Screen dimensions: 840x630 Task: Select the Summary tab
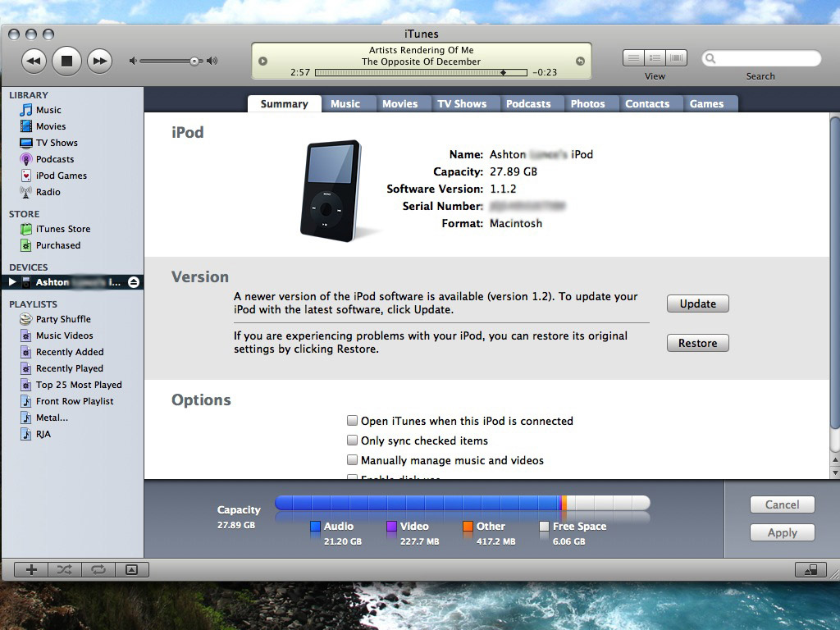click(285, 104)
